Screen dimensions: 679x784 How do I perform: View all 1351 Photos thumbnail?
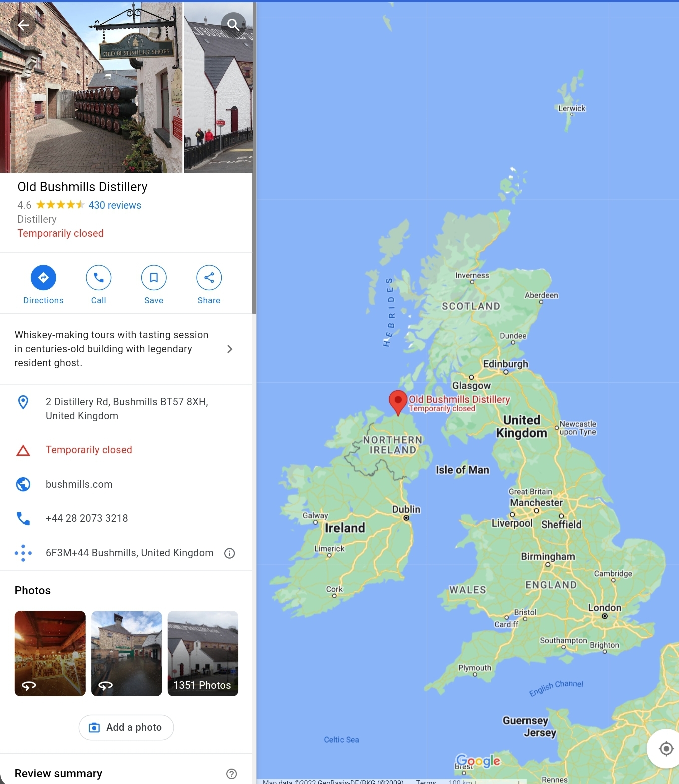(x=203, y=653)
